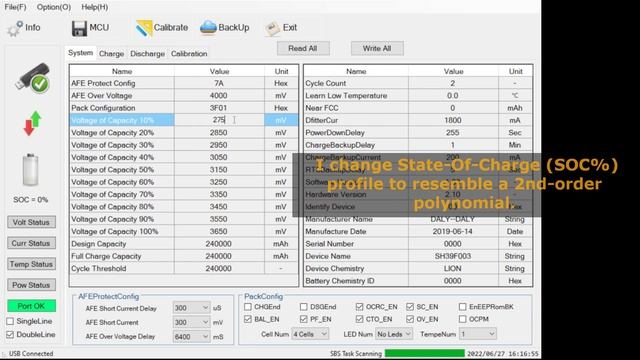Select Voltage of Capacity 20% value 2850
The image size is (640, 360).
point(219,133)
